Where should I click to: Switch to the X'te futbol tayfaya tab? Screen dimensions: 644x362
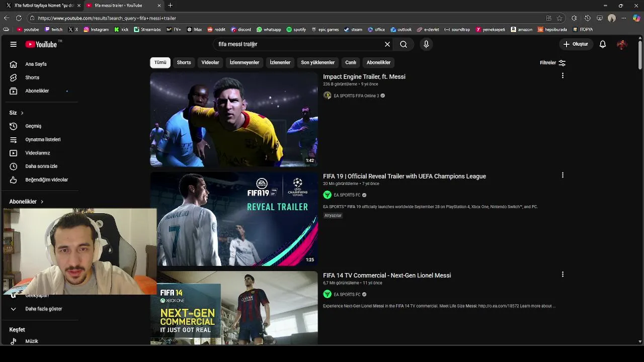point(43,6)
